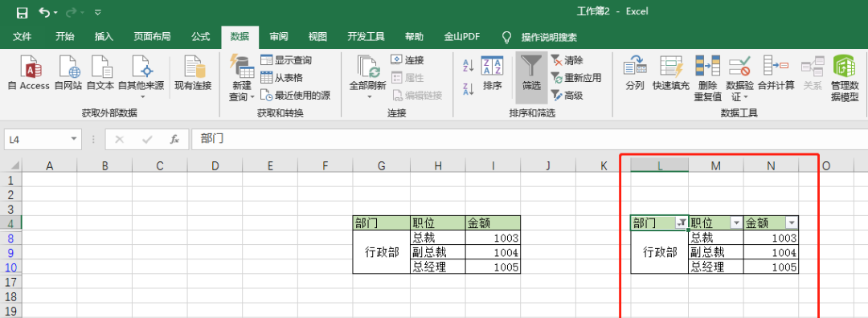This screenshot has height=318, width=868.
Task: Click the 分列 tool
Action: (635, 73)
